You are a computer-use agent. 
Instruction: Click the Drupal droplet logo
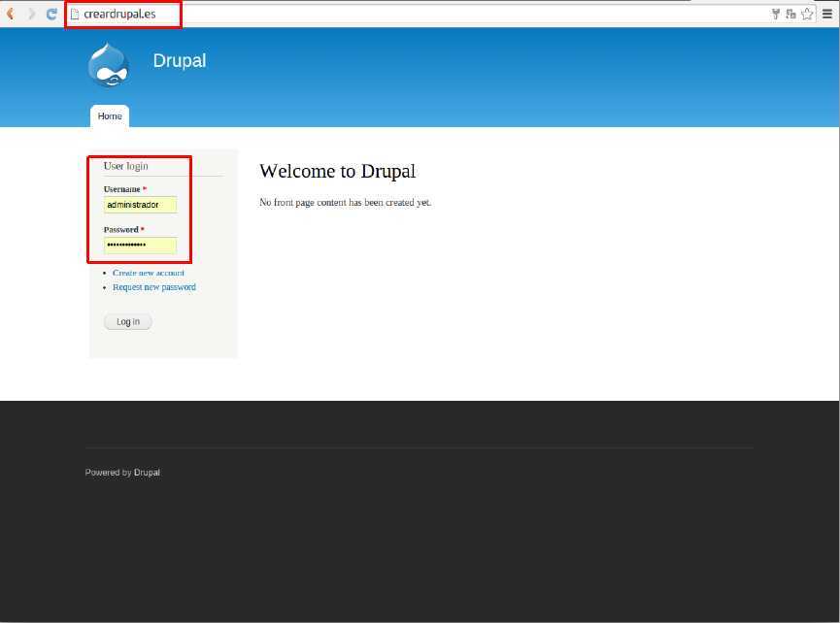(x=108, y=66)
